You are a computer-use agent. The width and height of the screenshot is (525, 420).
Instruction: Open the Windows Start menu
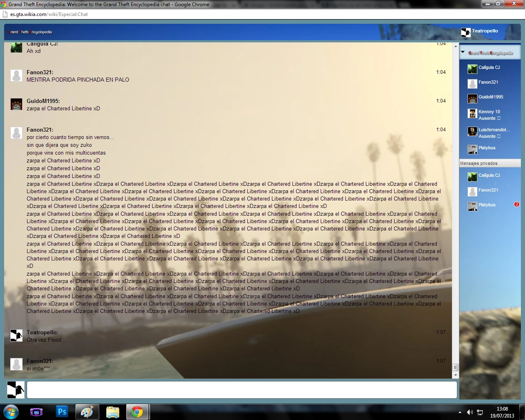pyautogui.click(x=11, y=411)
